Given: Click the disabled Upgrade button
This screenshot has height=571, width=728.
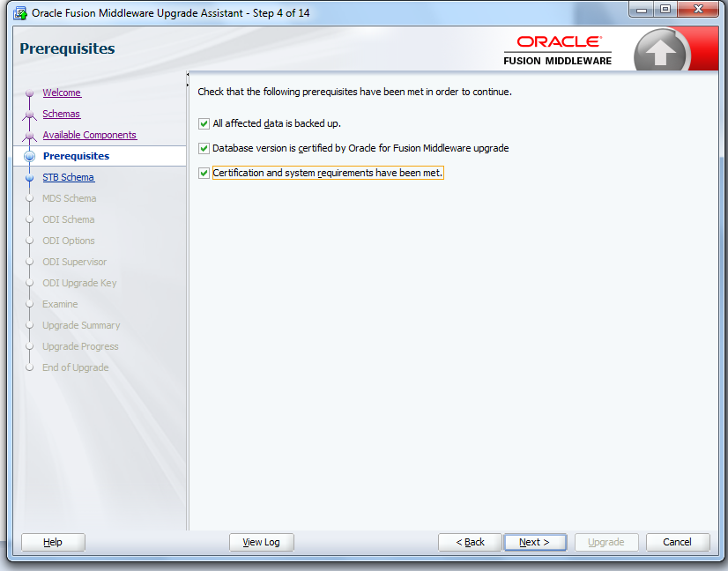Looking at the screenshot, I should (606, 542).
